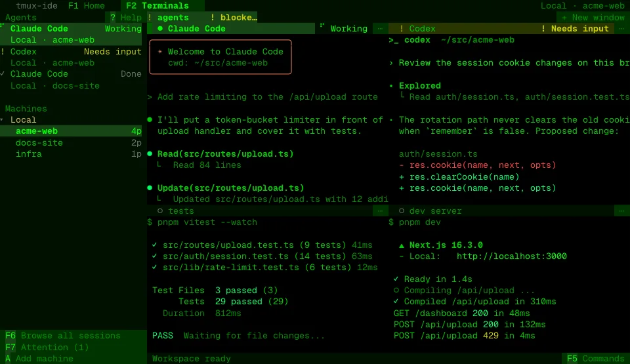Click the pnpm dev command line
Image resolution: width=630 pixels, height=364 pixels.
pyautogui.click(x=415, y=222)
